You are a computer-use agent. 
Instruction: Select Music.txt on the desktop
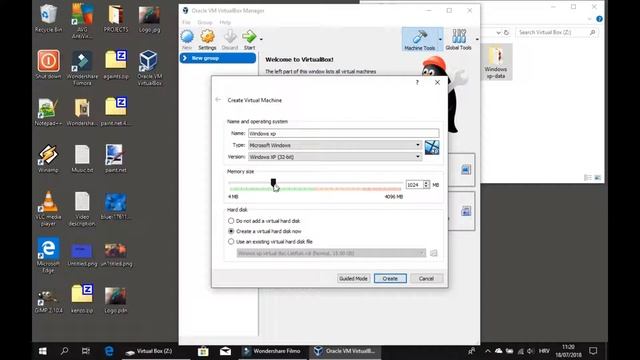pos(82,159)
